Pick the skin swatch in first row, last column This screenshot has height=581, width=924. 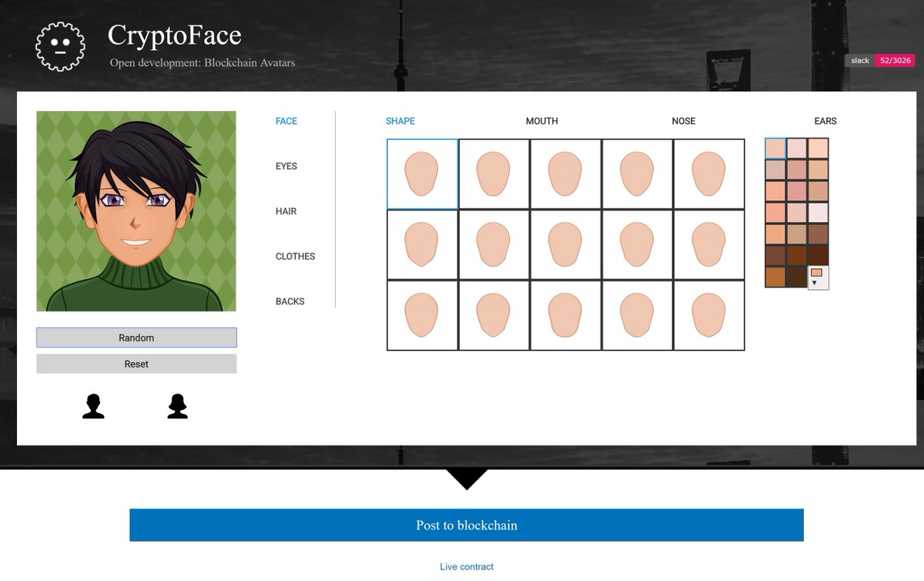click(818, 148)
